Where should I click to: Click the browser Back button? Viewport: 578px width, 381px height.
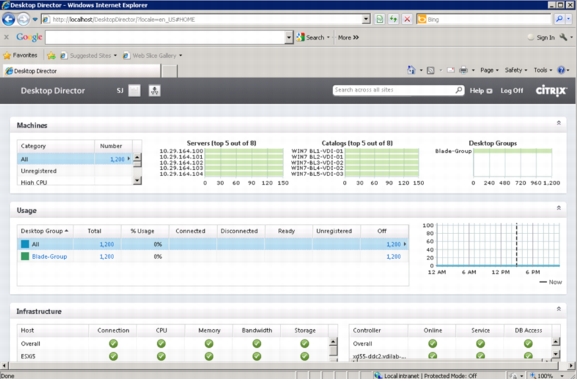pos(8,19)
